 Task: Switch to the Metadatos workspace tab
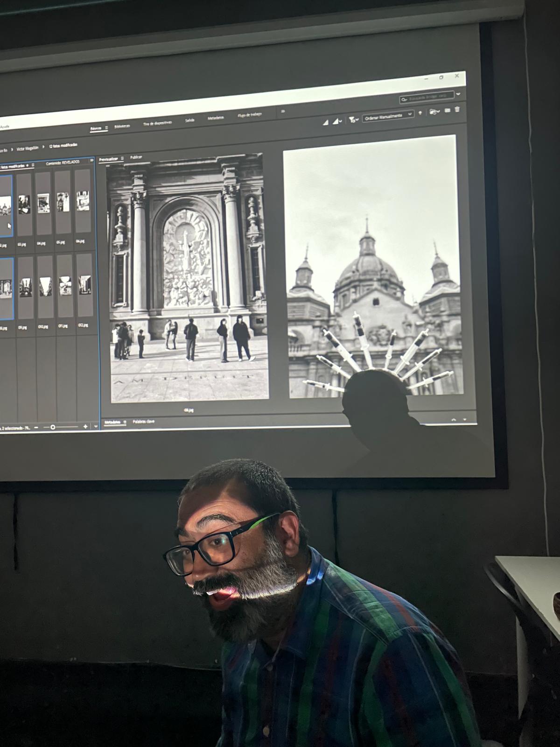point(216,118)
